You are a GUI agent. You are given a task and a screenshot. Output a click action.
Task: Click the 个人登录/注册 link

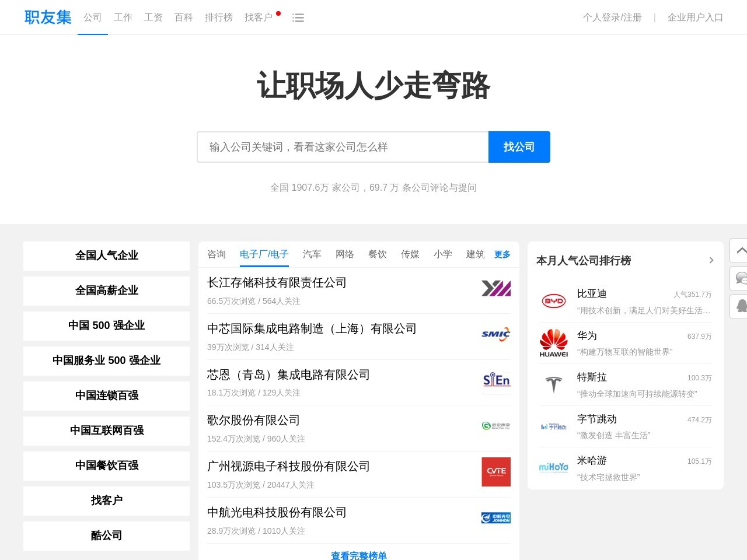[612, 17]
